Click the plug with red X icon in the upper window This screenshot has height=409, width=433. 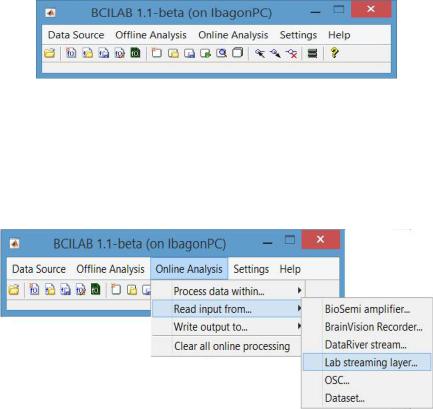(292, 53)
